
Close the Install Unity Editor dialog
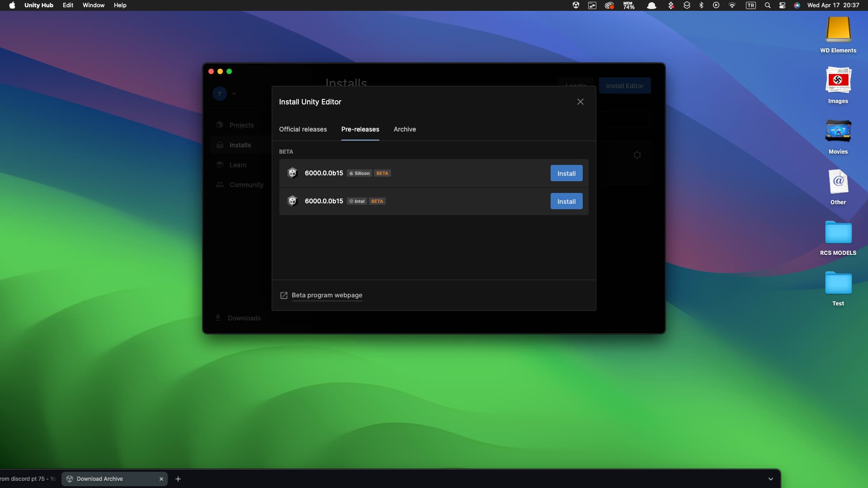pos(580,102)
